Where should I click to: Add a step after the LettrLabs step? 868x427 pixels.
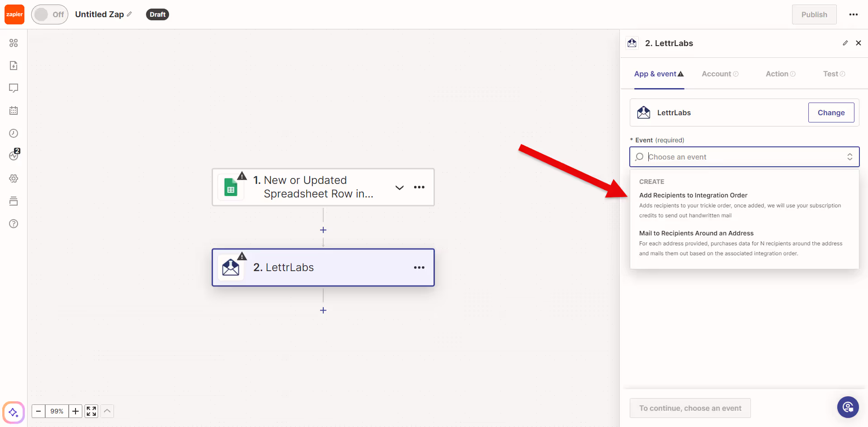click(x=323, y=310)
